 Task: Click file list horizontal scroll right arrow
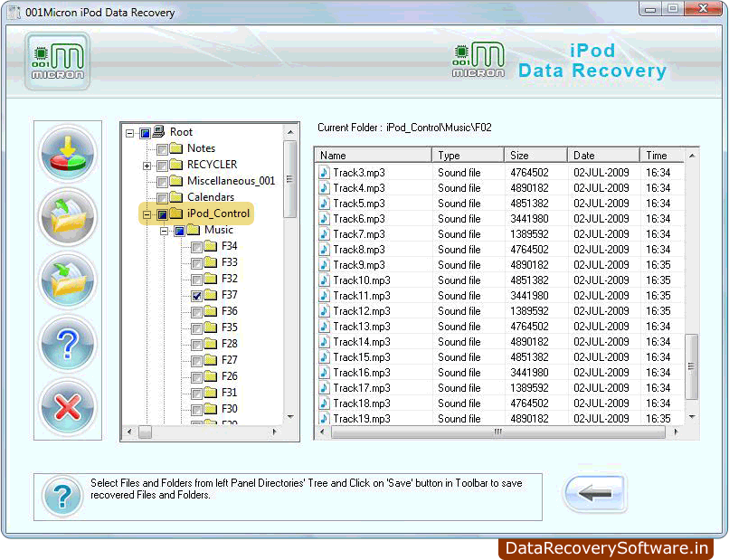coord(676,432)
